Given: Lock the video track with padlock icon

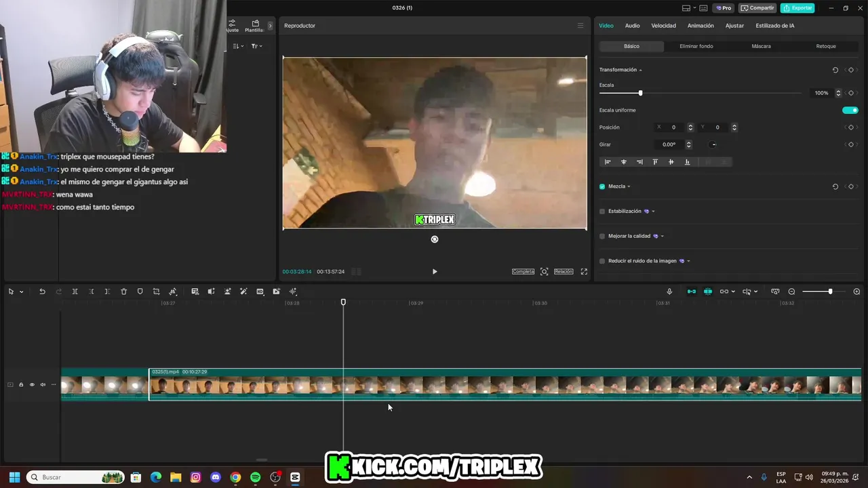Looking at the screenshot, I should point(21,385).
